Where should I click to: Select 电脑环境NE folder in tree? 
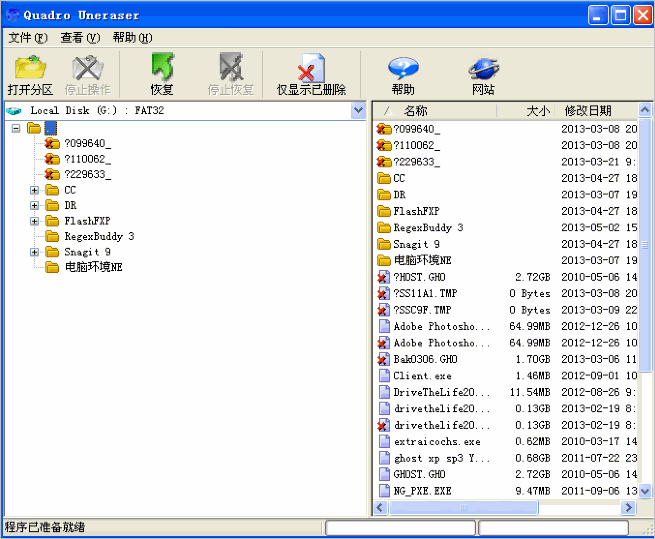(x=93, y=267)
